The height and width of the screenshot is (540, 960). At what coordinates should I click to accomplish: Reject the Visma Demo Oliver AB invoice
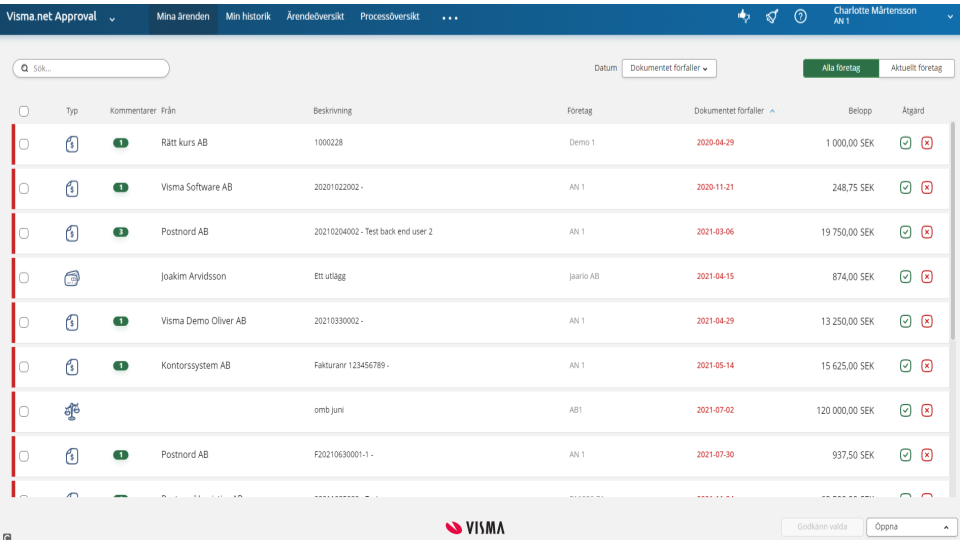click(927, 321)
